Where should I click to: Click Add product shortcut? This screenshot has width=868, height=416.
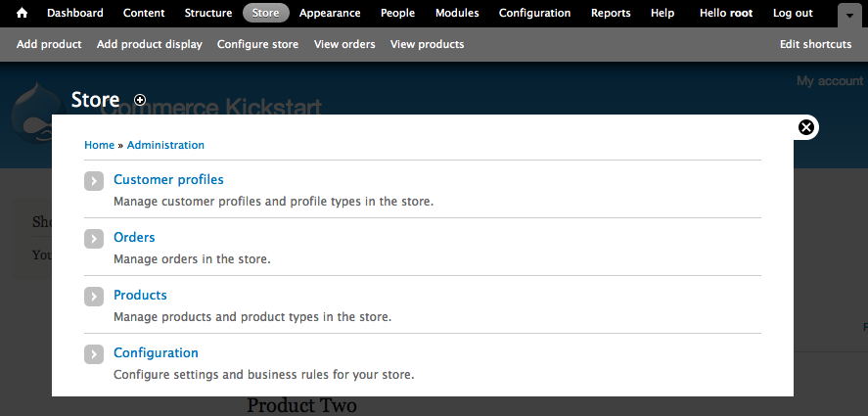click(x=49, y=44)
